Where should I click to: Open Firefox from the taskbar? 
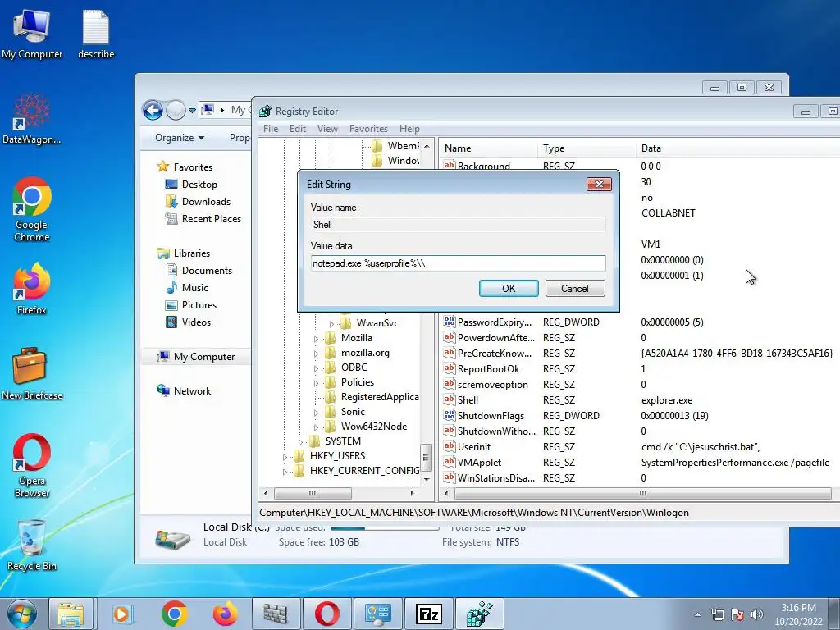(x=225, y=614)
